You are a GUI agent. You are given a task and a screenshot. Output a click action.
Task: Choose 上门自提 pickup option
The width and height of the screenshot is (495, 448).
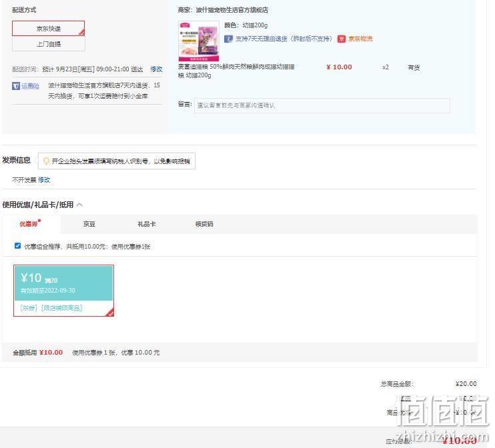48,44
